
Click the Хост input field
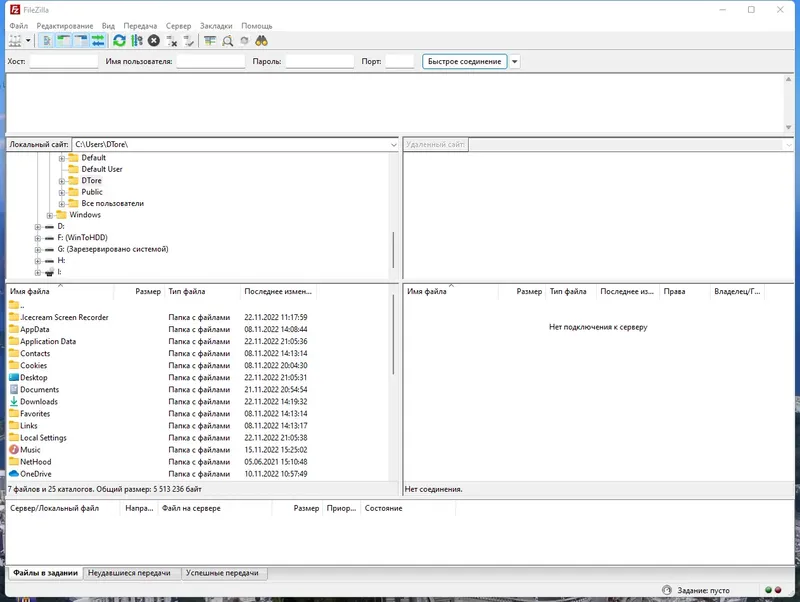pos(64,61)
